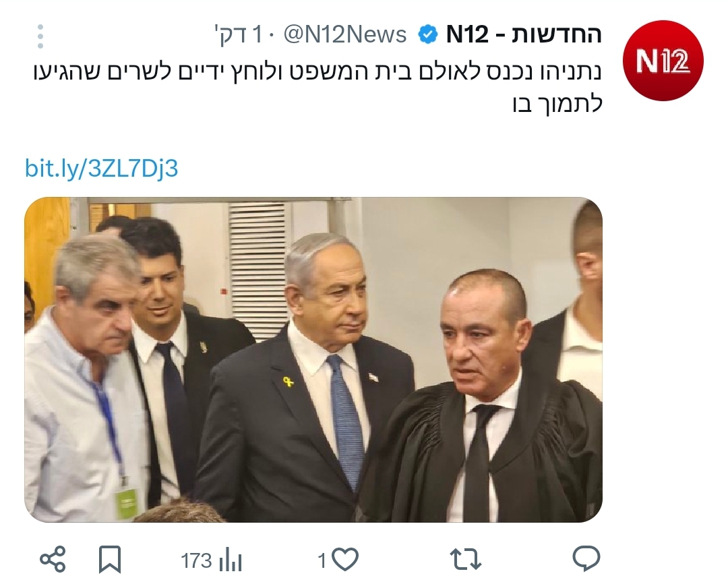Click the N12 logo text in avatar
This screenshot has height=582, width=728.
(x=663, y=61)
